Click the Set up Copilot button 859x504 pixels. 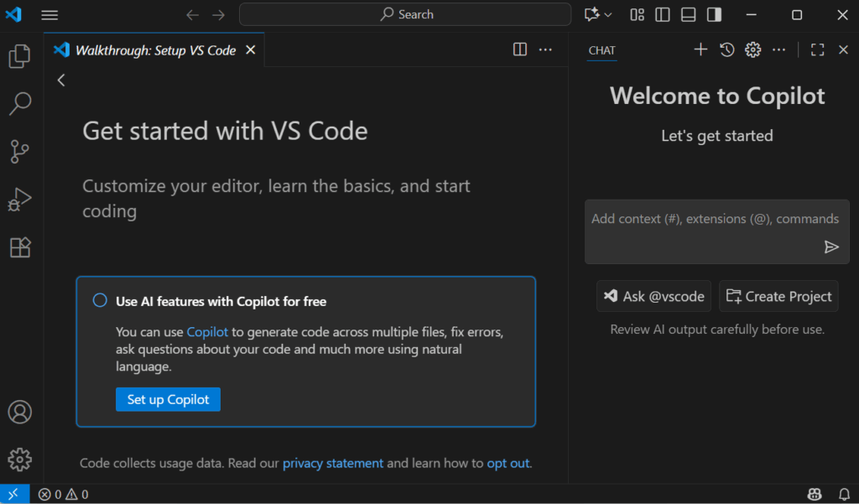pyautogui.click(x=168, y=399)
